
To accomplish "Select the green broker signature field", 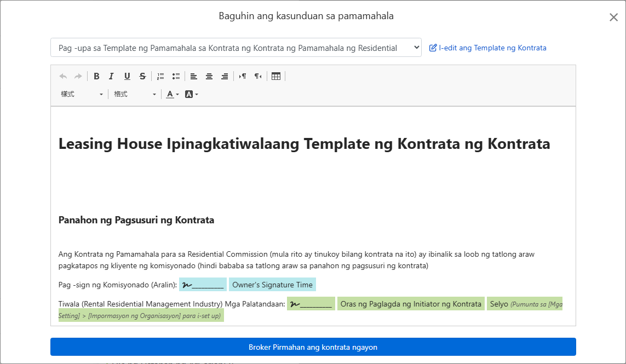I will click(311, 304).
